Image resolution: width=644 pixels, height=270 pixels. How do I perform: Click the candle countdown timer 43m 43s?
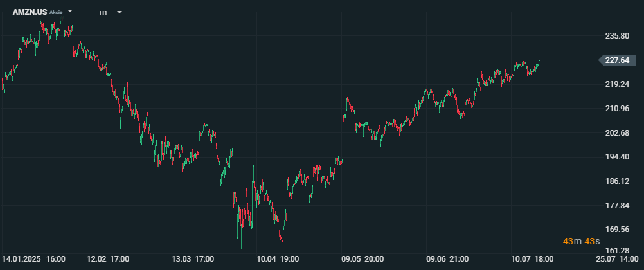point(581,241)
